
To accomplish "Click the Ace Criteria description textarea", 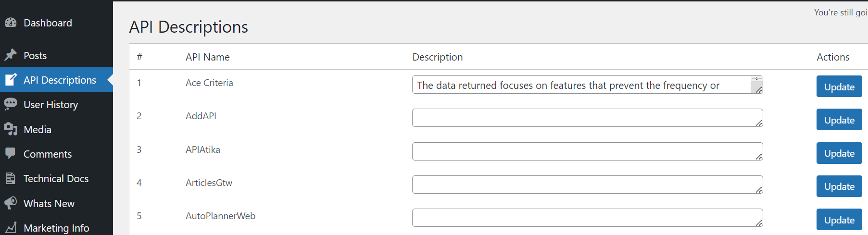I will point(587,85).
